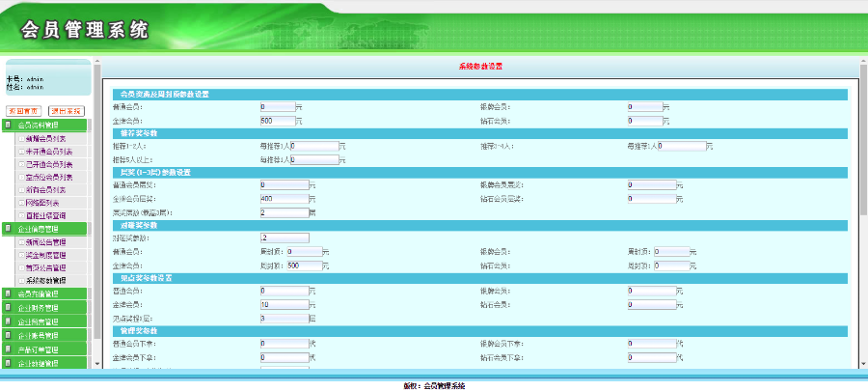Click the 系统参数设置 page title
This screenshot has height=391, width=868.
coord(480,67)
